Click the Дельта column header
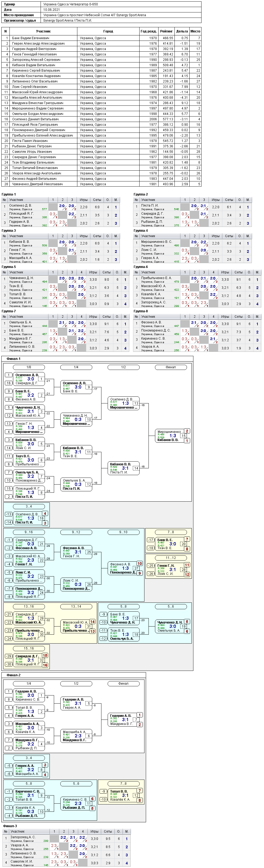 click(x=182, y=31)
